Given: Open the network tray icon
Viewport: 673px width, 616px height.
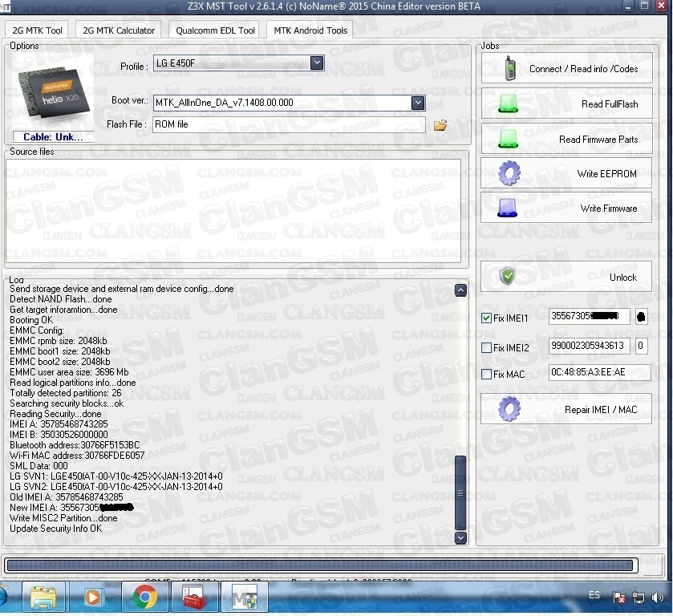Looking at the screenshot, I should [639, 597].
